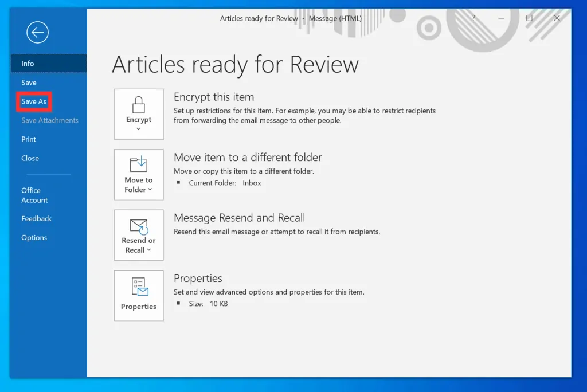587x392 pixels.
Task: Click the back arrow to return to message
Action: pyautogui.click(x=37, y=33)
